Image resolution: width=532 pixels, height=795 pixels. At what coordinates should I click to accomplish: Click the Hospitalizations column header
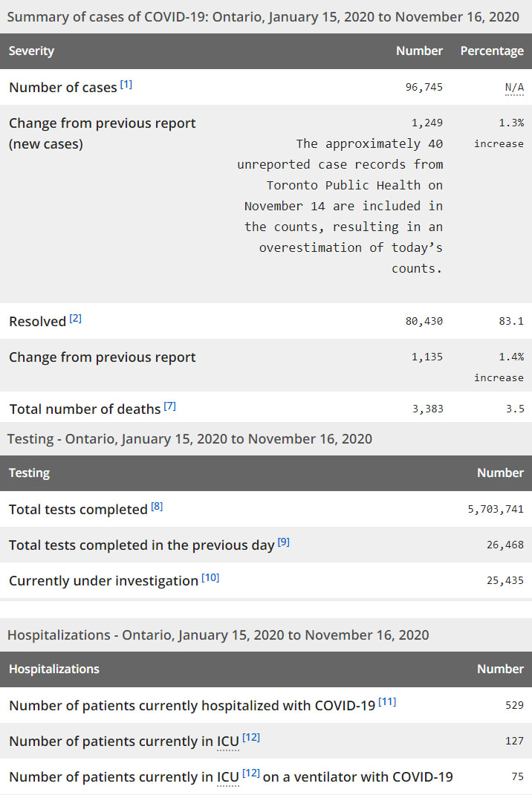54,669
